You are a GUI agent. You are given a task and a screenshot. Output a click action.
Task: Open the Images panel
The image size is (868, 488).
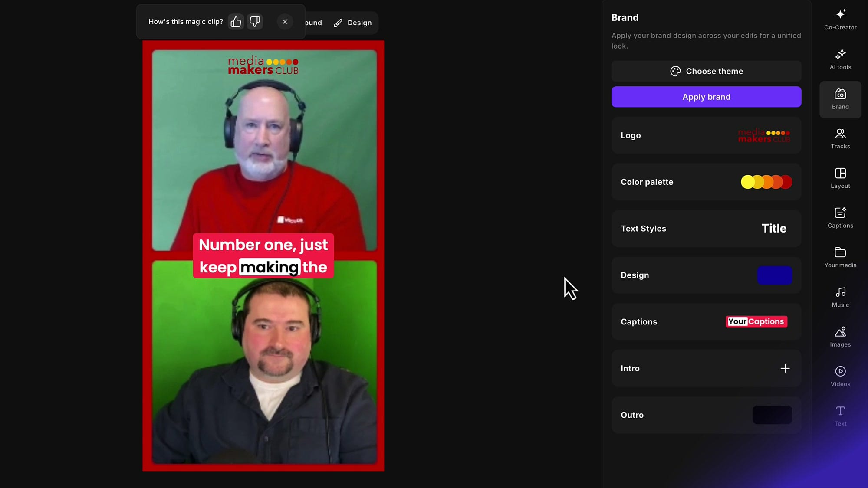coord(840,336)
